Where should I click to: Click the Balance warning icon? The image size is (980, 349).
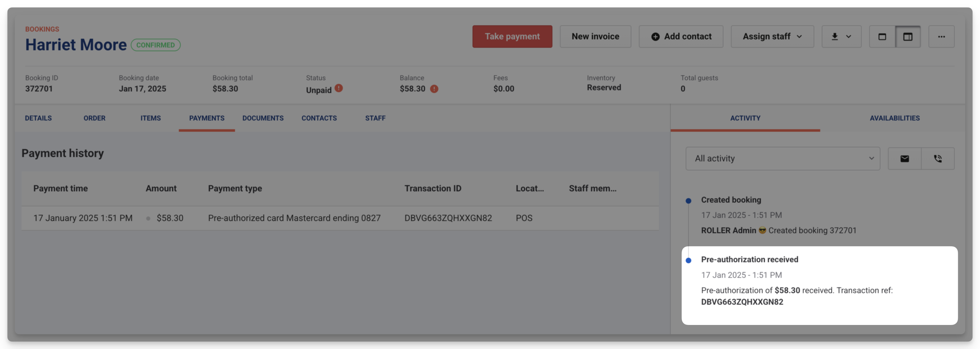434,89
